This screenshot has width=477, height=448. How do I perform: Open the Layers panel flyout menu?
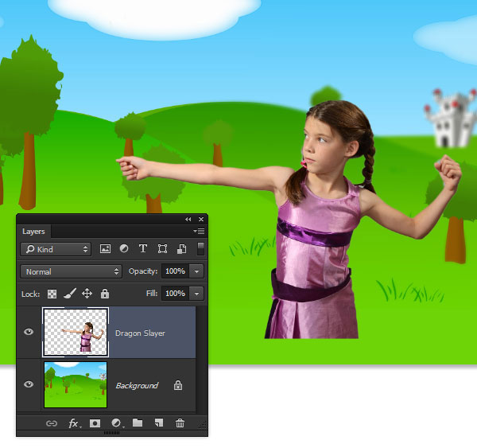[200, 231]
